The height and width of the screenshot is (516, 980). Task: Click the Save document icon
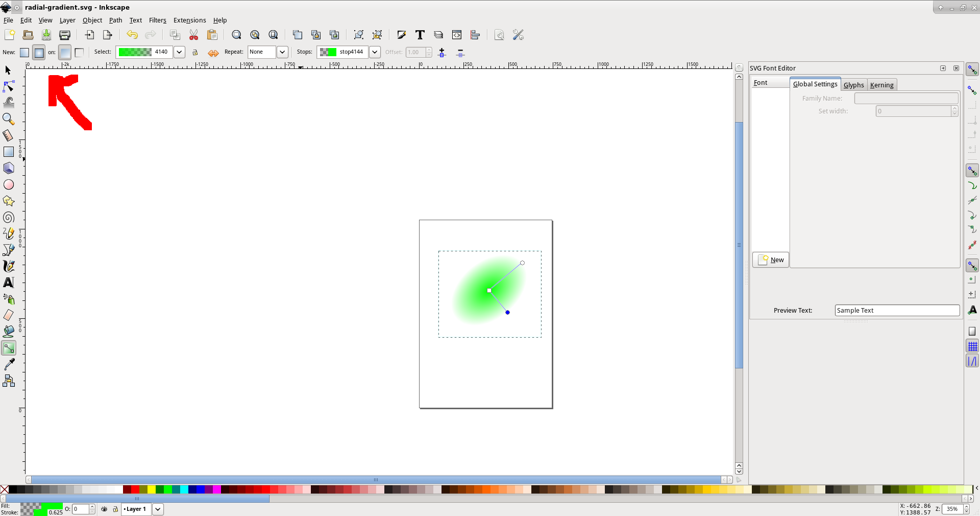[x=46, y=35]
